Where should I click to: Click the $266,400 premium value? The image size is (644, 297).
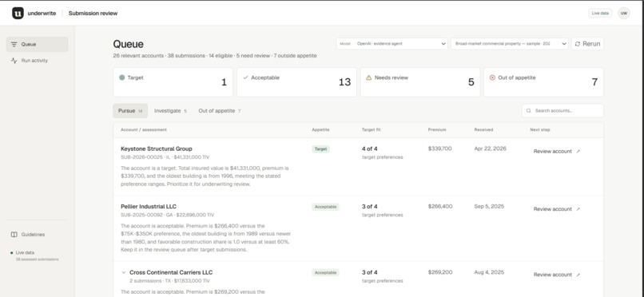tap(440, 206)
